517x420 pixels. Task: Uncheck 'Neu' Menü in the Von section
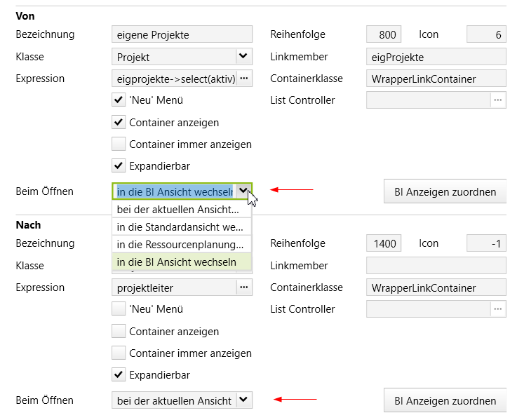pos(119,100)
